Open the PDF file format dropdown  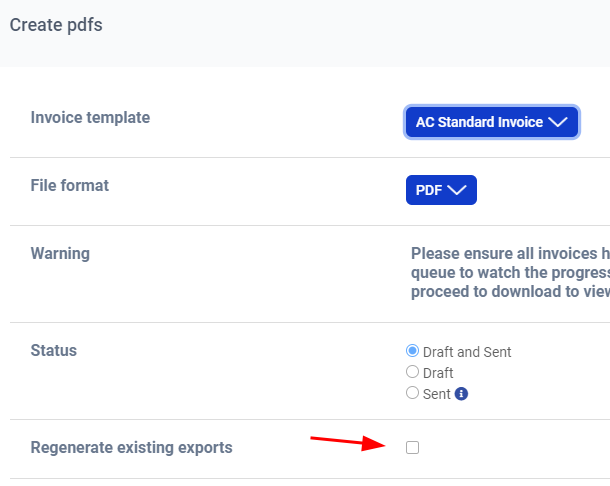(441, 190)
